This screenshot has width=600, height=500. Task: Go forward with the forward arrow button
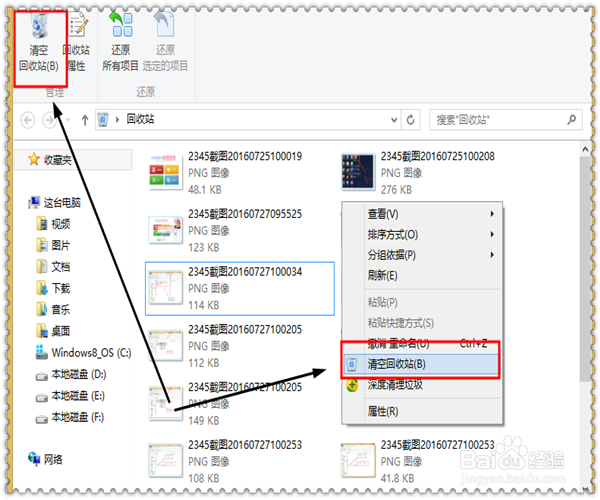click(49, 120)
